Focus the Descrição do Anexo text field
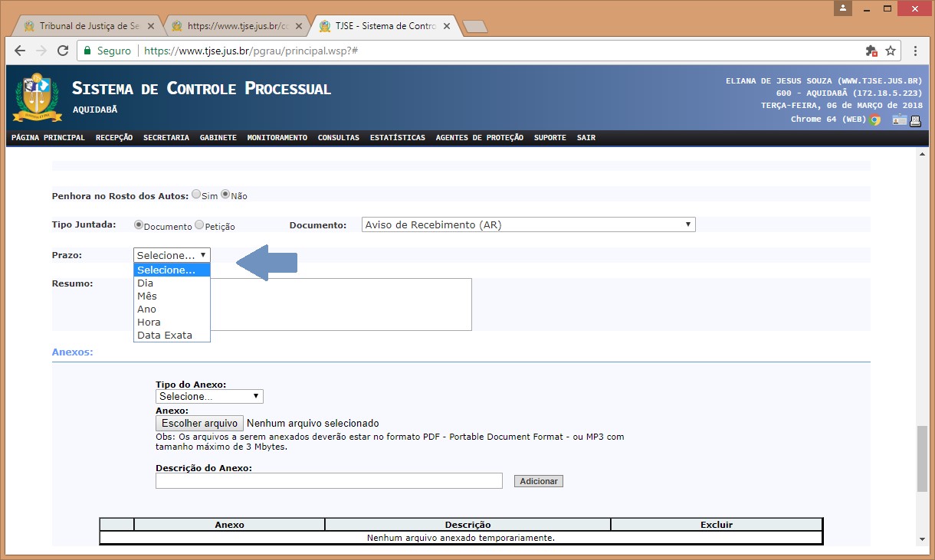 click(329, 481)
